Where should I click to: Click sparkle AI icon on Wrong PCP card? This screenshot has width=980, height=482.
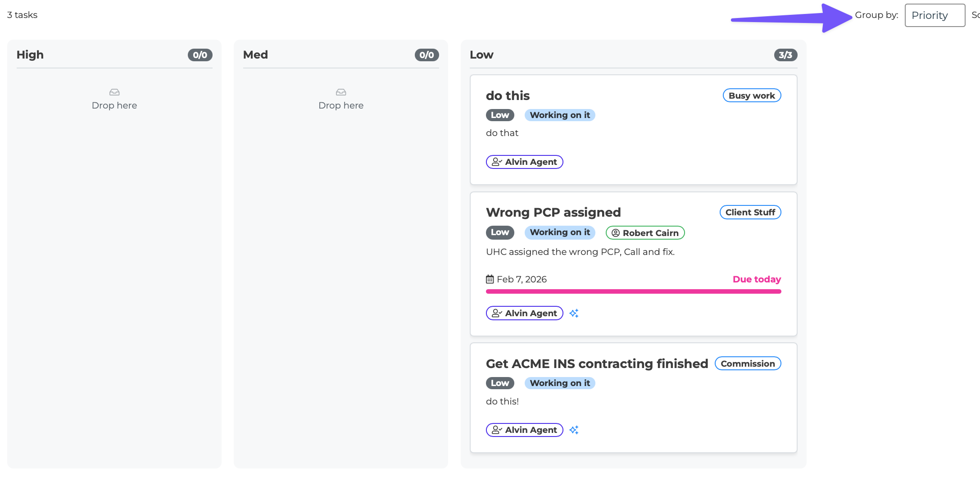[574, 313]
